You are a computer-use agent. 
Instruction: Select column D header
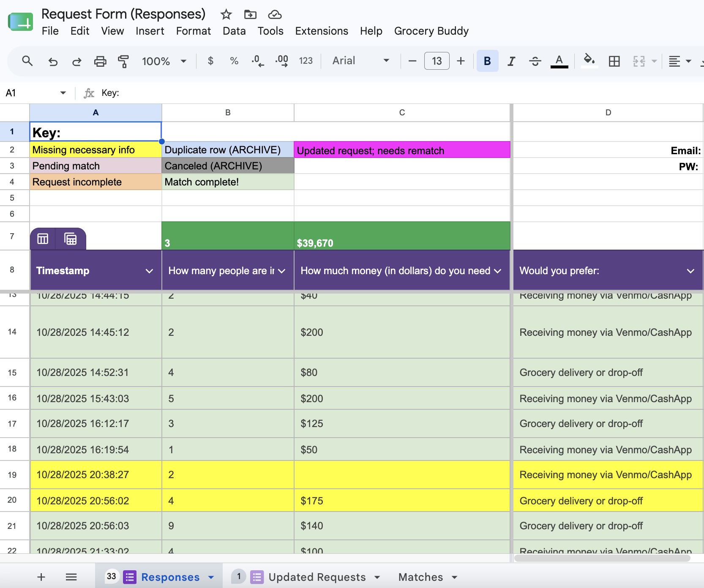pyautogui.click(x=608, y=113)
